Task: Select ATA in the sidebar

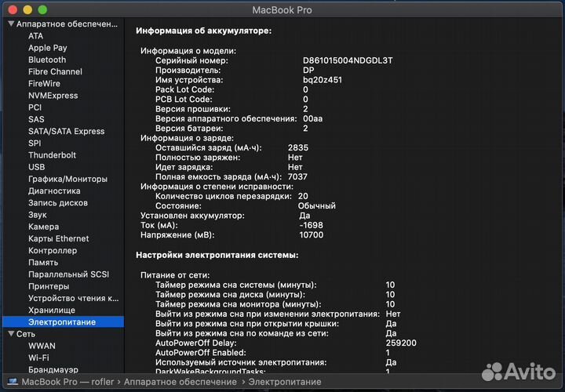Action: tap(36, 36)
